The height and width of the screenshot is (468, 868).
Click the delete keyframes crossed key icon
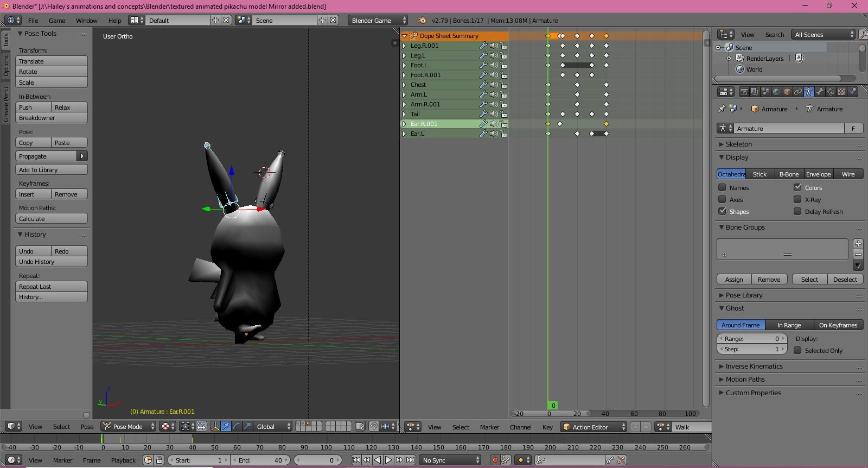(x=621, y=460)
